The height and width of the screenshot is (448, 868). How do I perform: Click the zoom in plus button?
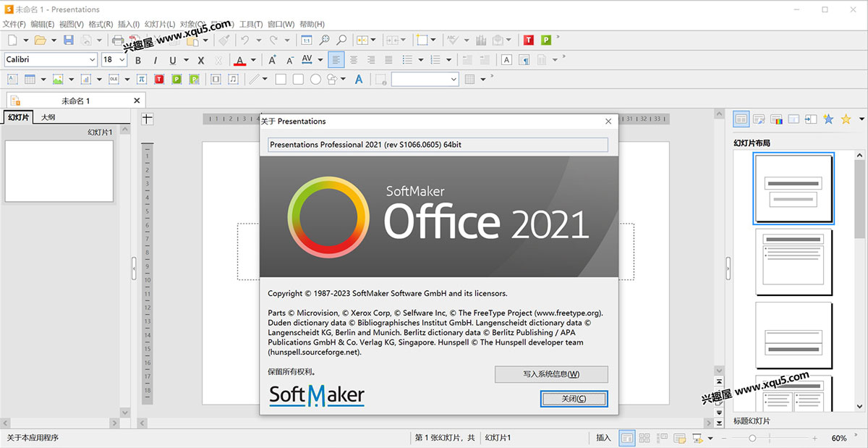click(x=815, y=438)
